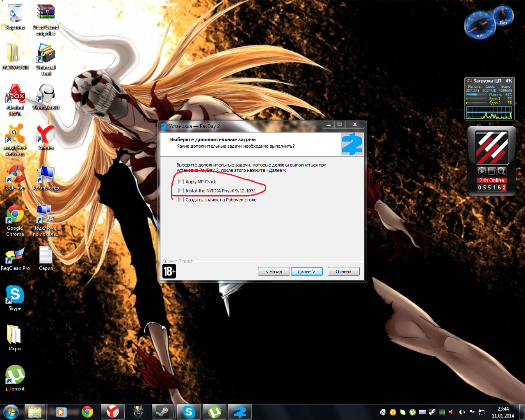The height and width of the screenshot is (420, 525).
Task: Open Google Chrome from the taskbar
Action: [x=87, y=412]
